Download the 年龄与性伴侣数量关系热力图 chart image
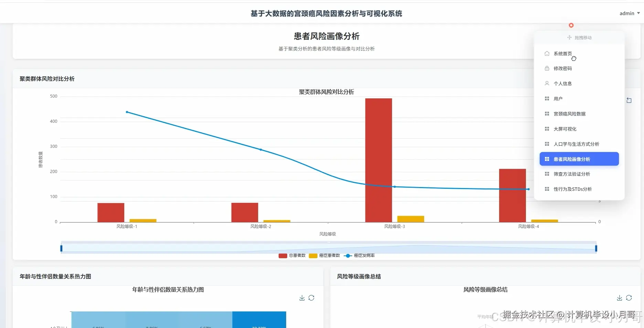The width and height of the screenshot is (644, 328). [302, 298]
